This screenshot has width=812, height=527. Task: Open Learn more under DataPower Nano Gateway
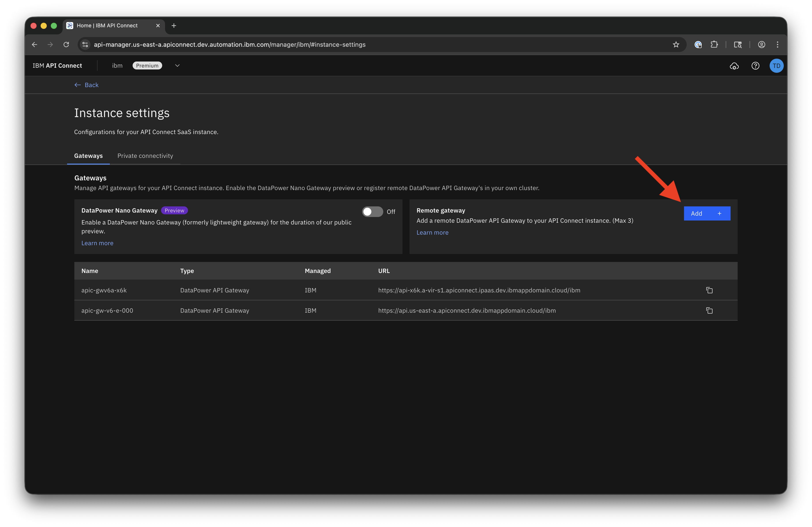click(x=97, y=243)
